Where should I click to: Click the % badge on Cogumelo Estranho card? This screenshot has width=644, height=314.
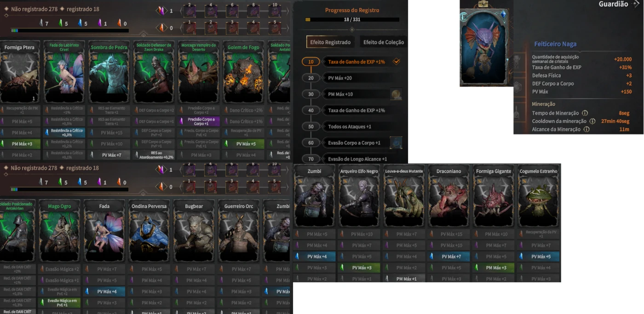(x=524, y=181)
